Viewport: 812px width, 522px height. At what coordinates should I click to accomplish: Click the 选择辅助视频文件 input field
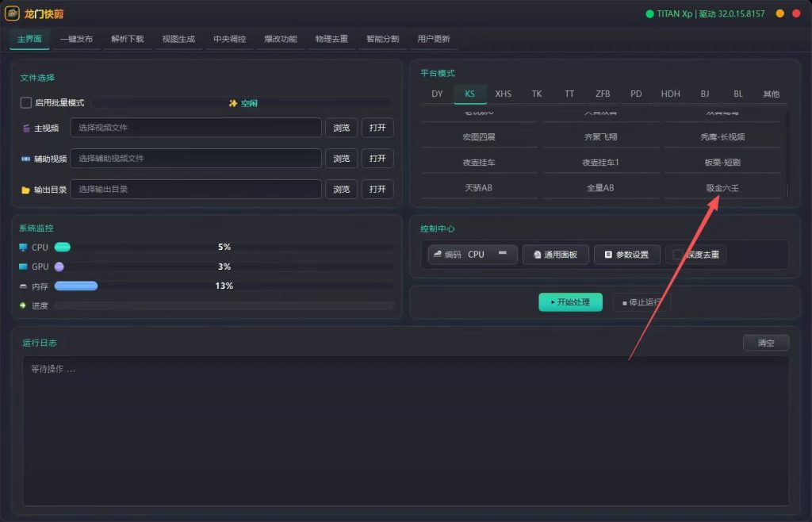coord(196,159)
